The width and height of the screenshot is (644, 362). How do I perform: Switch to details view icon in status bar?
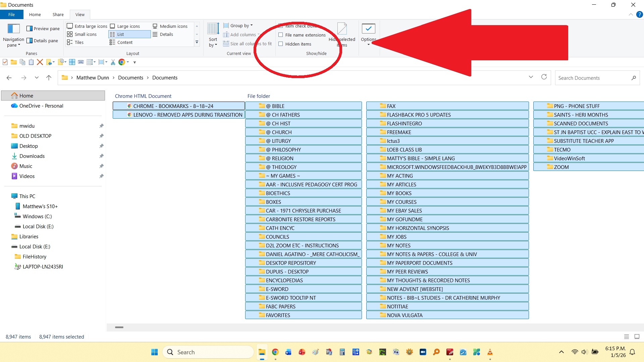tap(627, 337)
